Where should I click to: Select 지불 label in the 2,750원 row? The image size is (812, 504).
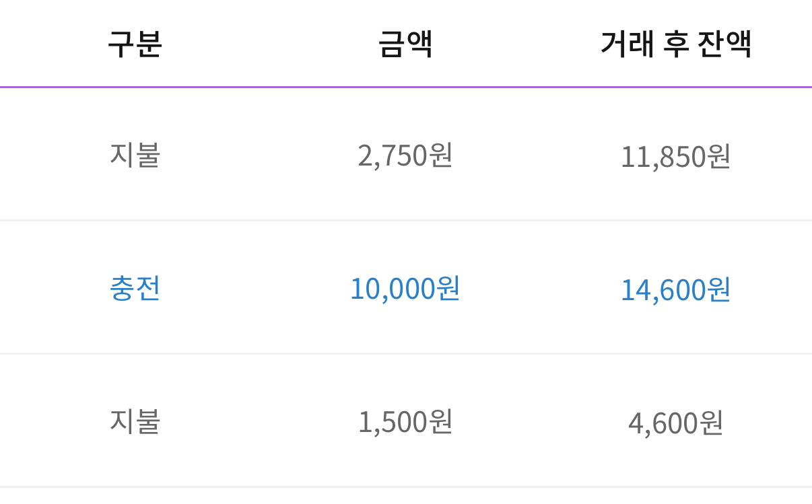135,155
